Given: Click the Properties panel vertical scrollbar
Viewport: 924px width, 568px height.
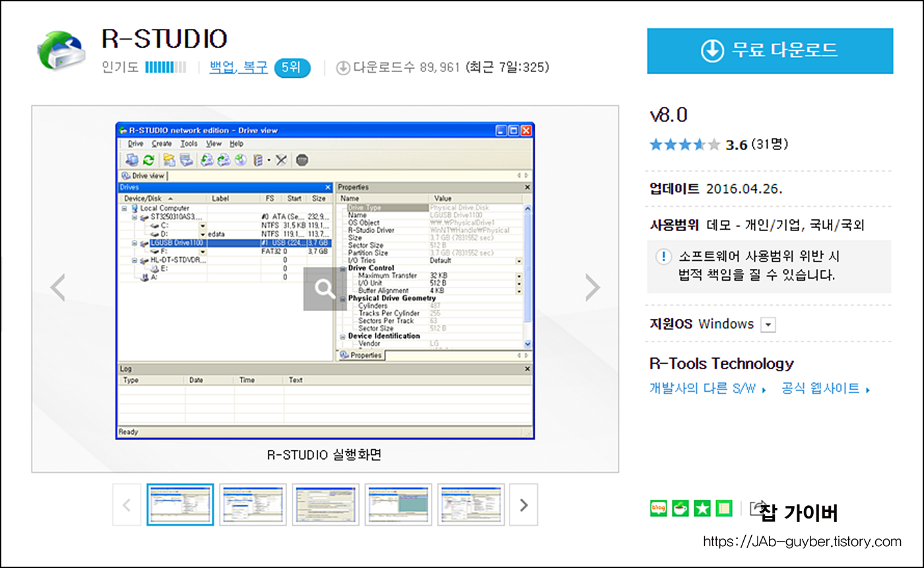Looking at the screenshot, I should point(527,276).
